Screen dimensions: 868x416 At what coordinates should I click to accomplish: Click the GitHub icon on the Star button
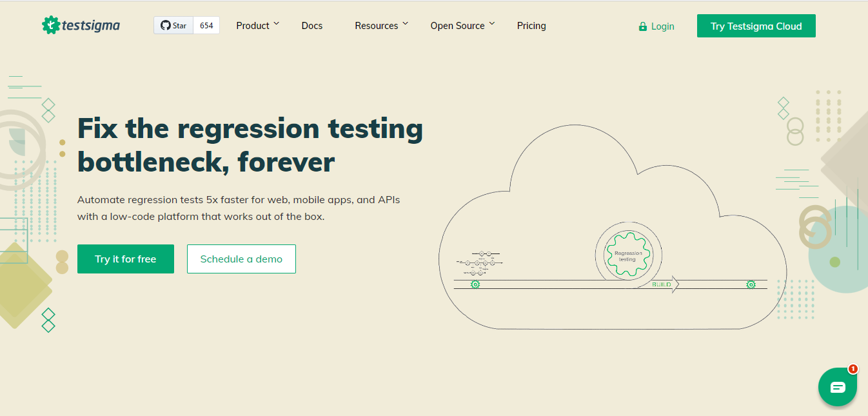[x=165, y=25]
